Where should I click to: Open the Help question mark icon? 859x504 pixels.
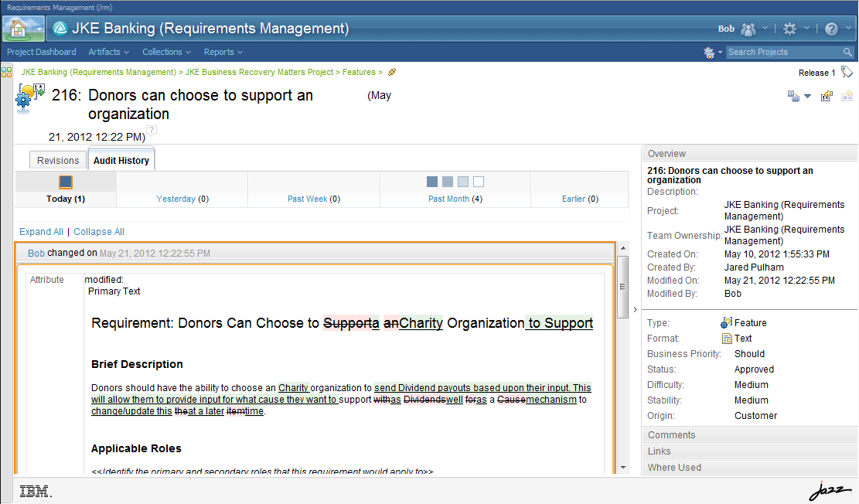pos(831,29)
